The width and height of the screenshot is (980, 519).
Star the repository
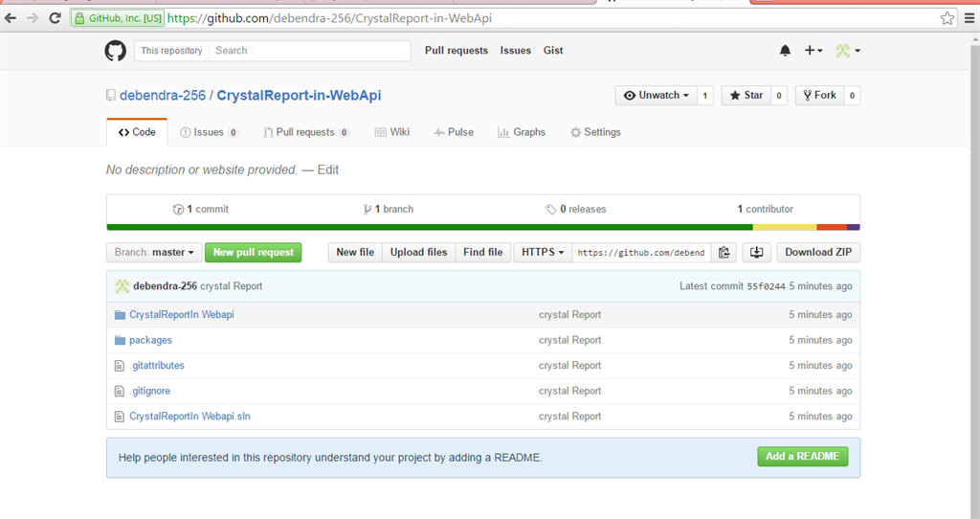pos(746,96)
